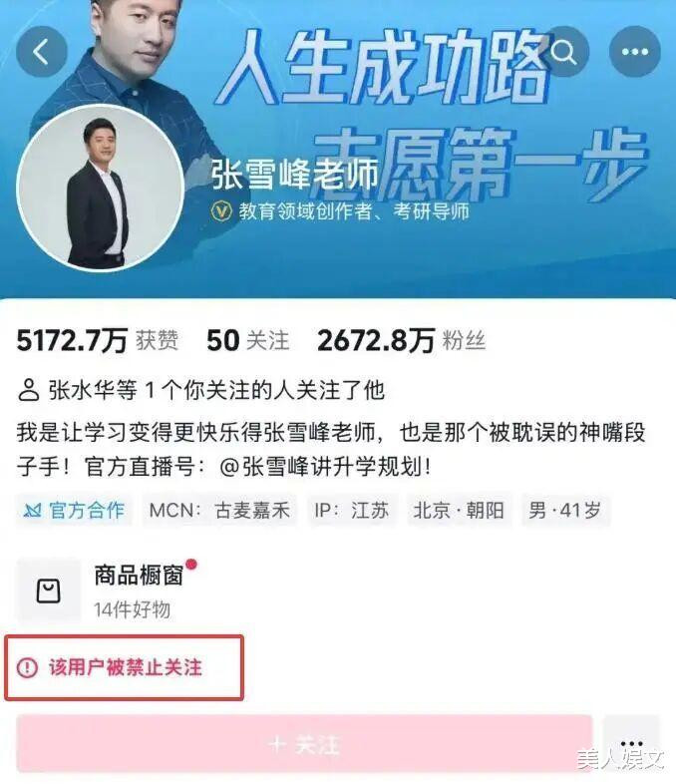Open the @张雪峰讲升学规划 mention link
The height and width of the screenshot is (784, 676).
point(325,467)
